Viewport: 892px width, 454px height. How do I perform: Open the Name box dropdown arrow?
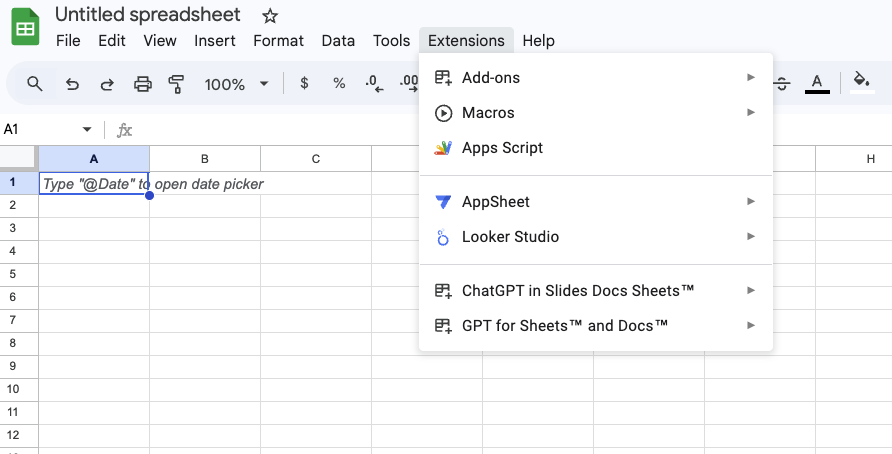pyautogui.click(x=87, y=130)
